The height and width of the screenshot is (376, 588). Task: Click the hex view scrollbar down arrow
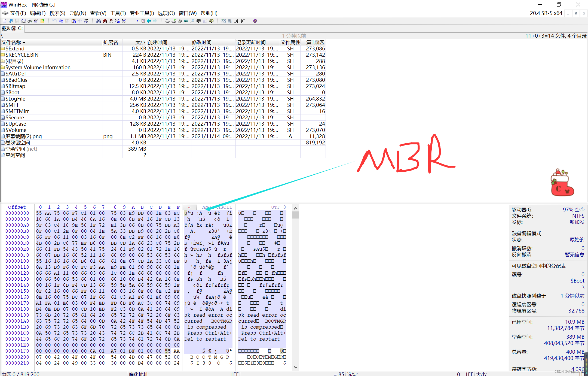click(296, 367)
